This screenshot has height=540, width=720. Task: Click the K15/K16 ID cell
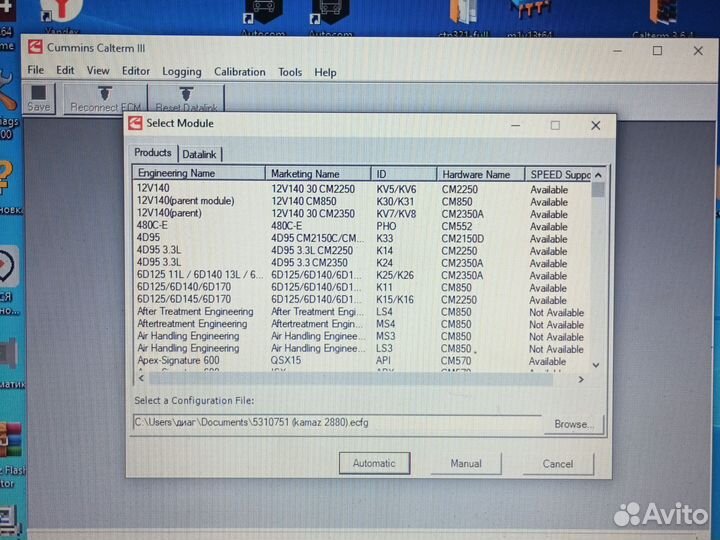[x=395, y=300]
